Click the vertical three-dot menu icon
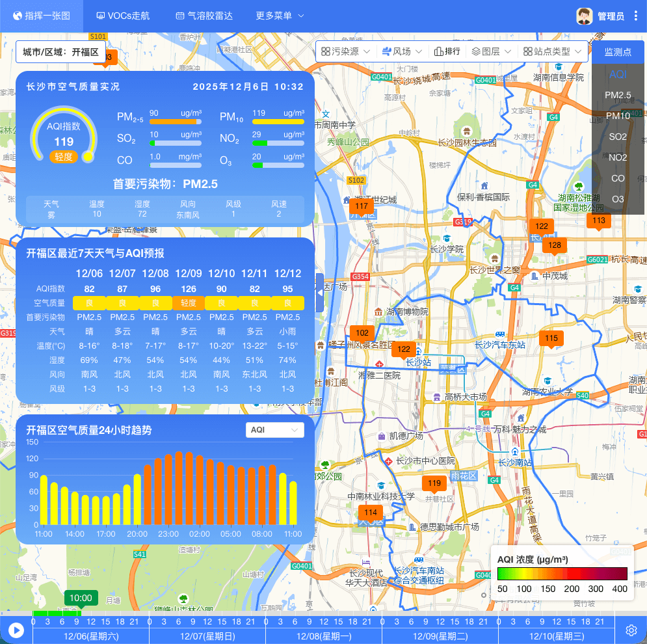This screenshot has width=647, height=644. [636, 16]
